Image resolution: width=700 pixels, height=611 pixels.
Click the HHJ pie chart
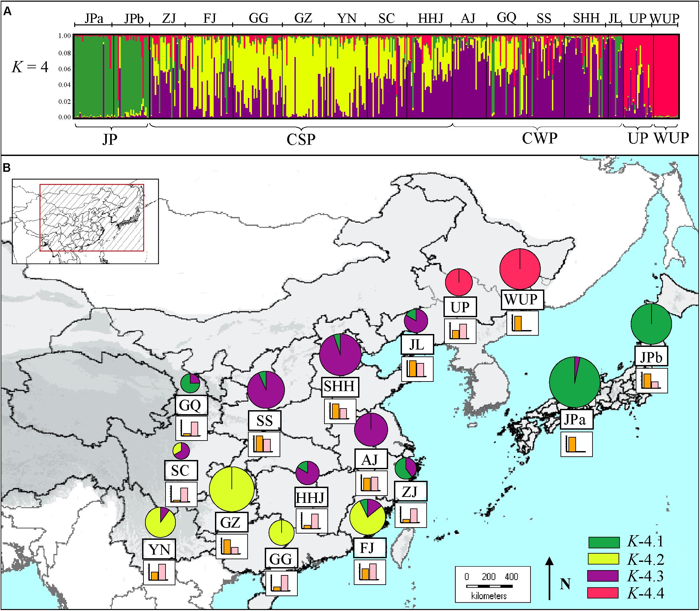[x=307, y=473]
